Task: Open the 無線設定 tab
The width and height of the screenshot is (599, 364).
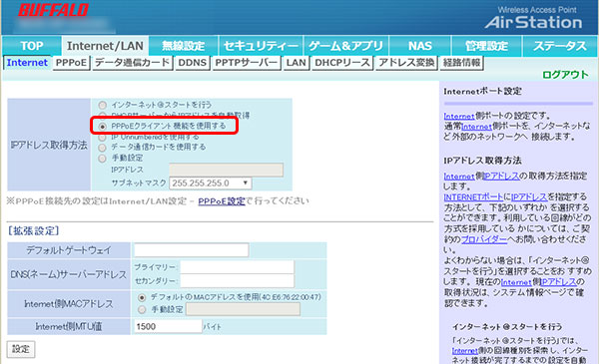Action: tap(184, 46)
